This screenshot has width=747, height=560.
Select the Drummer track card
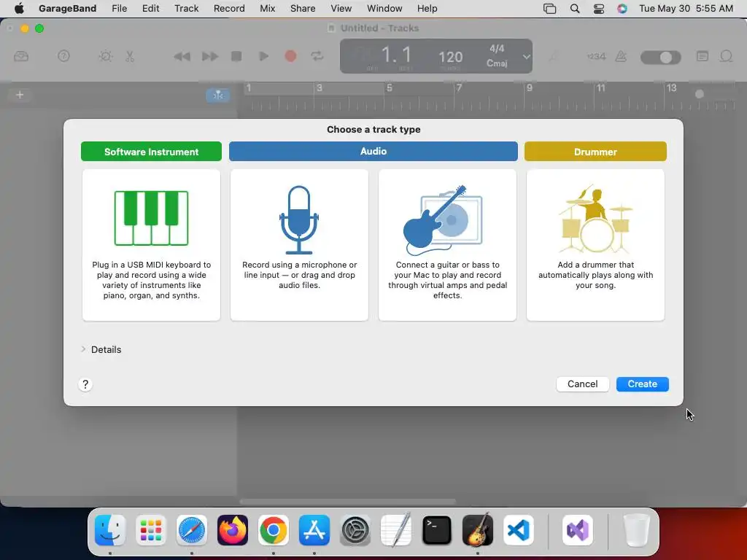point(595,245)
